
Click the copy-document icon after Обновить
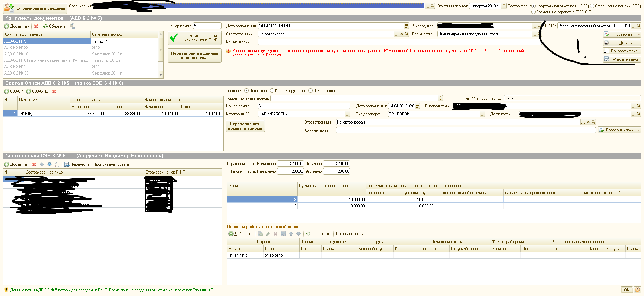click(x=72, y=26)
